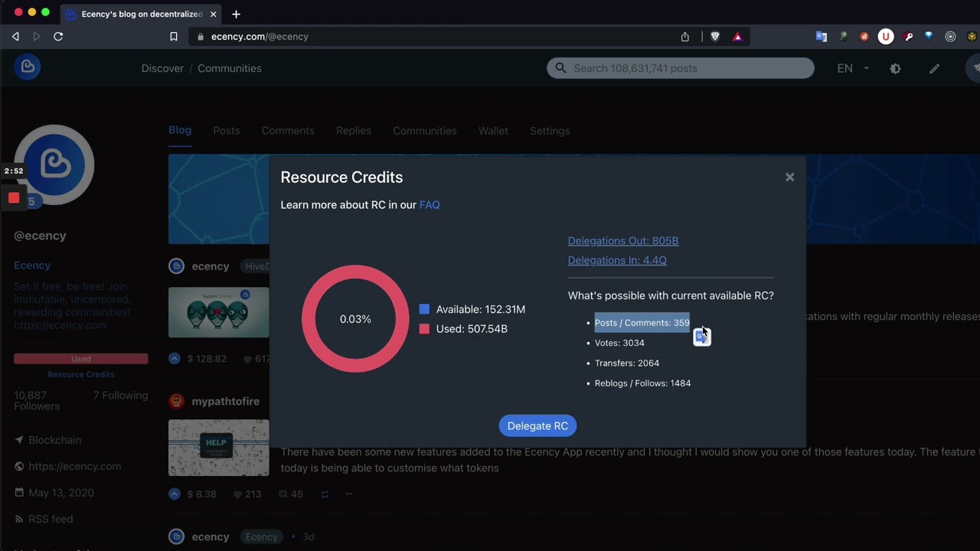Switch to the Wallet tab
Image resolution: width=980 pixels, height=551 pixels.
(x=493, y=131)
